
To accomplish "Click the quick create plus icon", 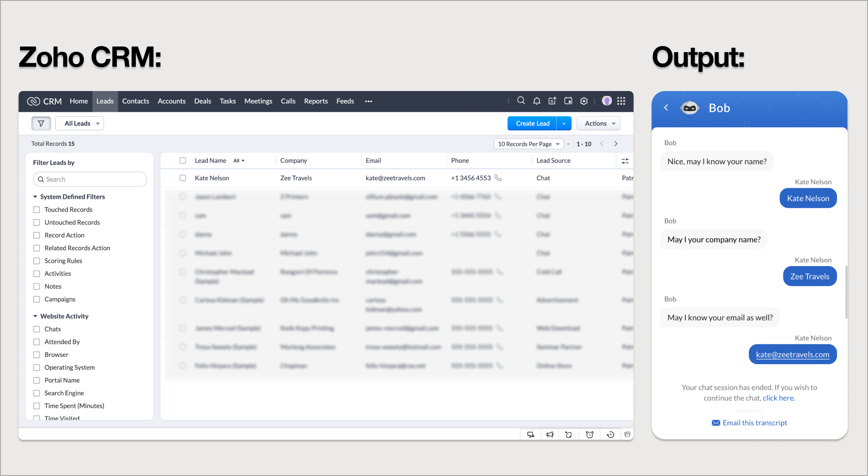I will (552, 101).
